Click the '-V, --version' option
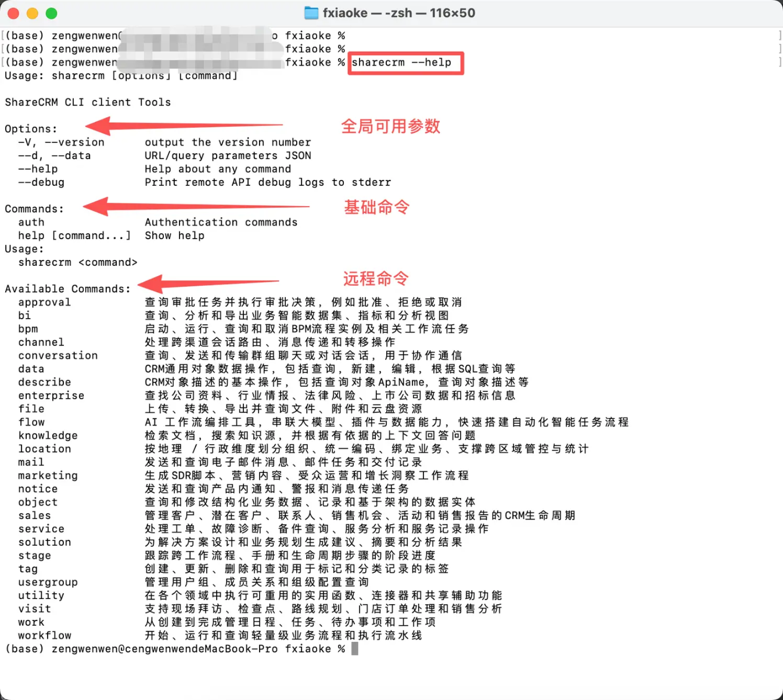The image size is (783, 700). click(x=61, y=142)
